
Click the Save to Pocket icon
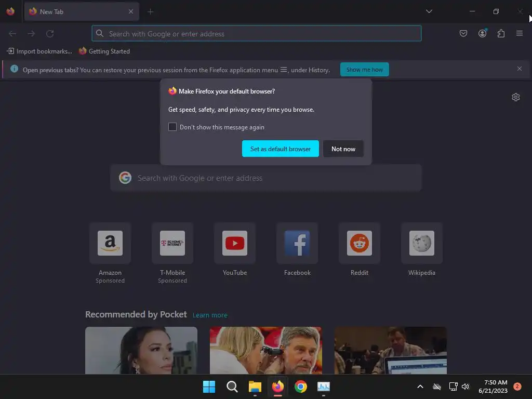(x=463, y=33)
